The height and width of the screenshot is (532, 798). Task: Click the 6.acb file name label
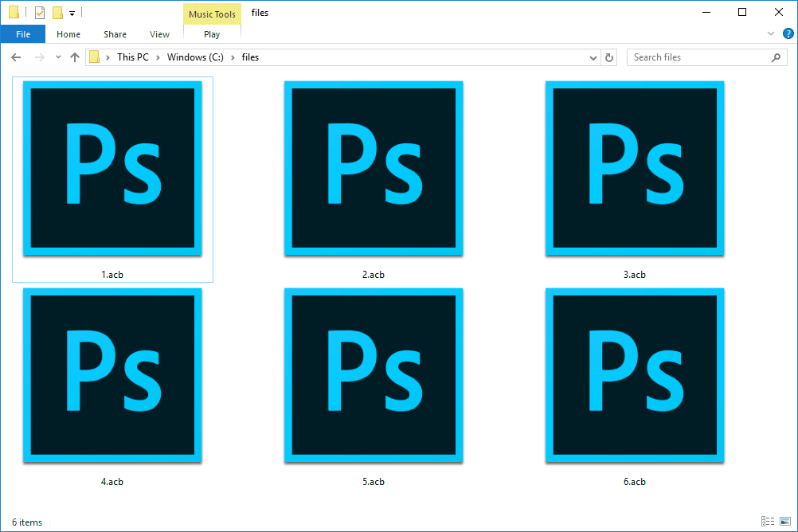click(635, 482)
